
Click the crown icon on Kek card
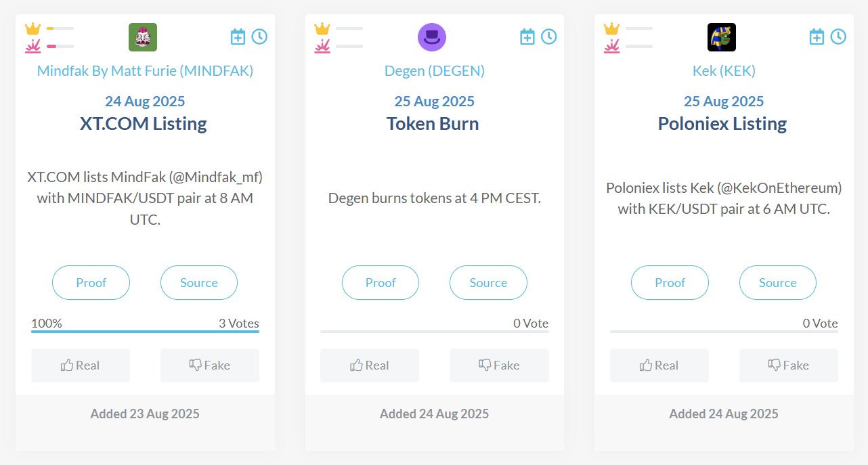[x=612, y=28]
